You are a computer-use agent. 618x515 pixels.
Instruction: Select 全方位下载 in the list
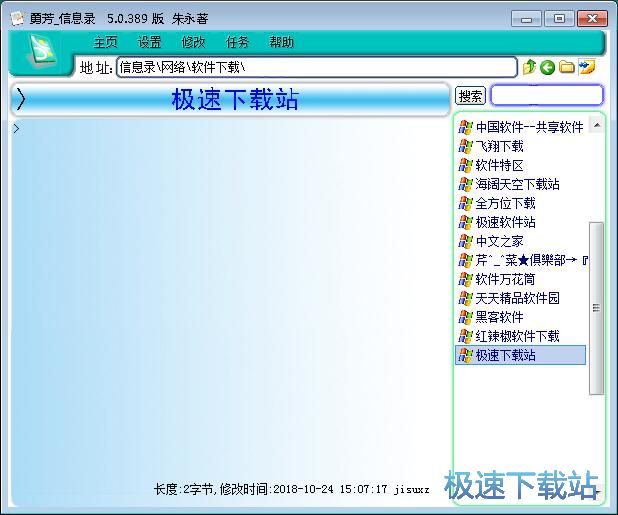[x=505, y=203]
